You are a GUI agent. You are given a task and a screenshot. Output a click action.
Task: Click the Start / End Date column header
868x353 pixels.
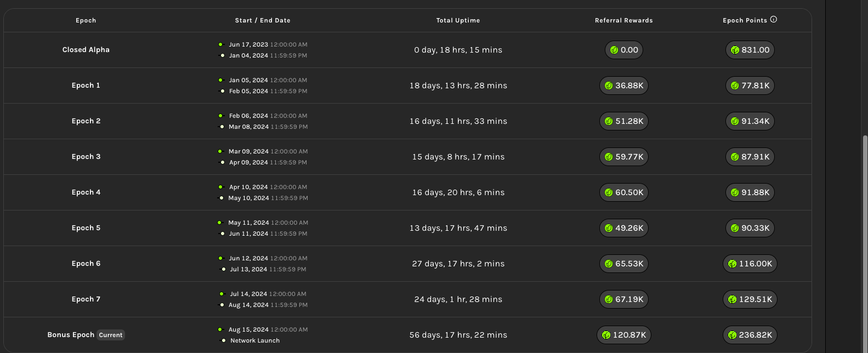click(x=263, y=20)
